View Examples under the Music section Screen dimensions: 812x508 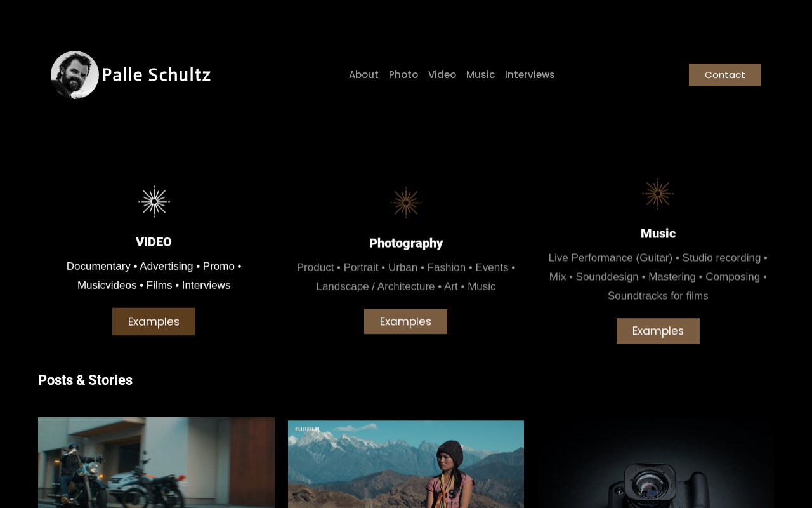point(658,331)
